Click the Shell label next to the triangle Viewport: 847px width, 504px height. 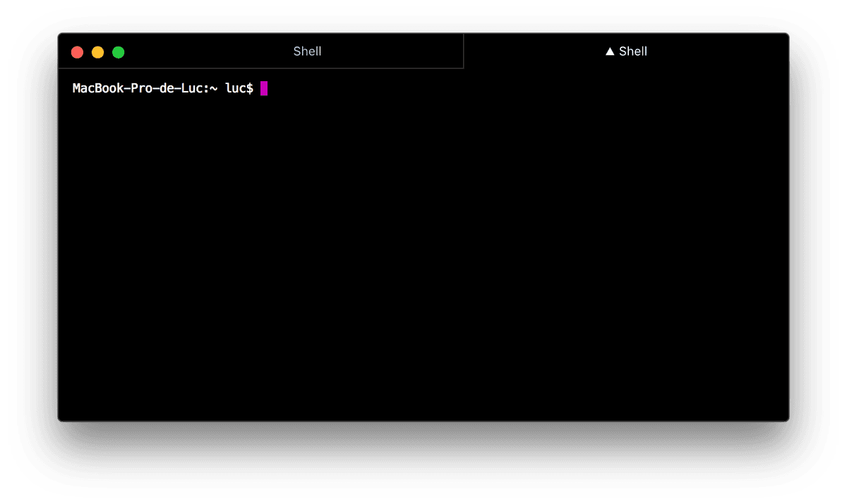click(632, 51)
